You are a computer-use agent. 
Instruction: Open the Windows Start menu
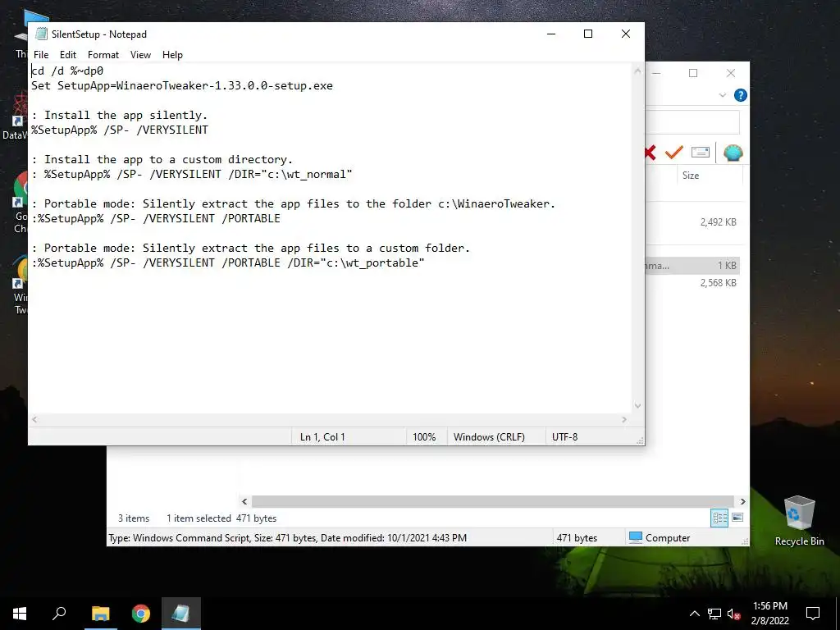click(20, 614)
